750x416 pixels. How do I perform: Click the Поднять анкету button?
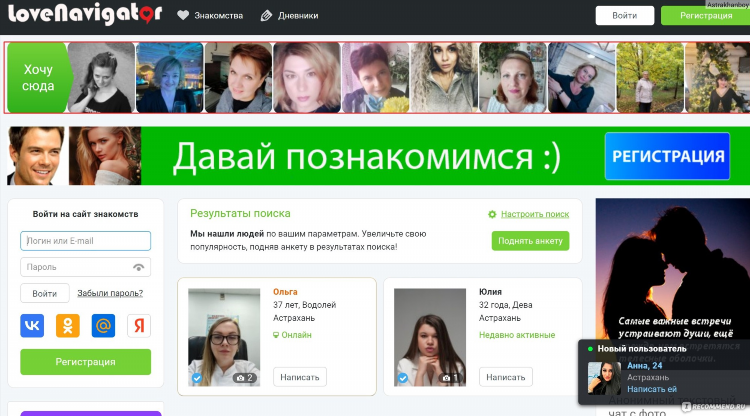pos(530,241)
